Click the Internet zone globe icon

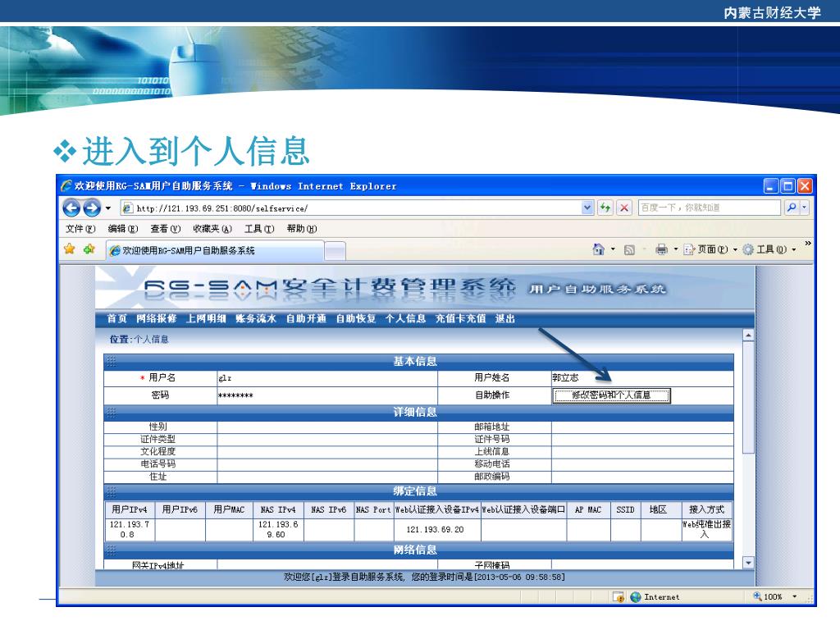click(x=636, y=597)
